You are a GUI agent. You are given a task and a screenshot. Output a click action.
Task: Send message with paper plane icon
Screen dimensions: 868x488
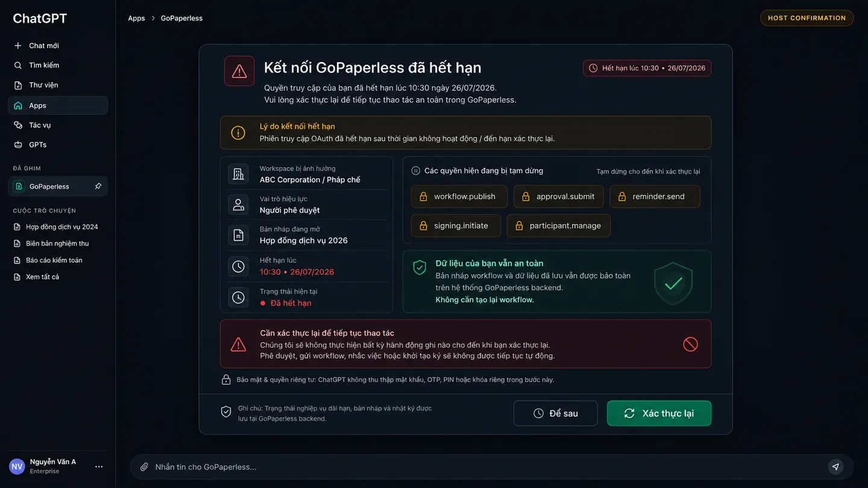click(835, 467)
